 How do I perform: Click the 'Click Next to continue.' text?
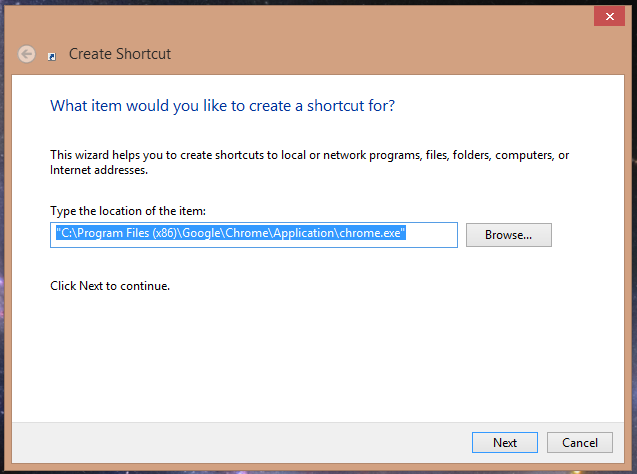(x=110, y=286)
